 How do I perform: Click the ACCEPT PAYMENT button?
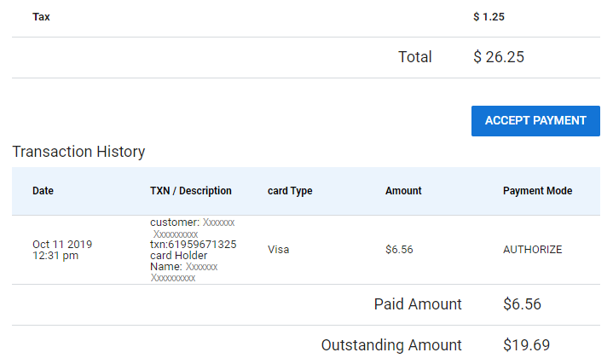pyautogui.click(x=535, y=121)
